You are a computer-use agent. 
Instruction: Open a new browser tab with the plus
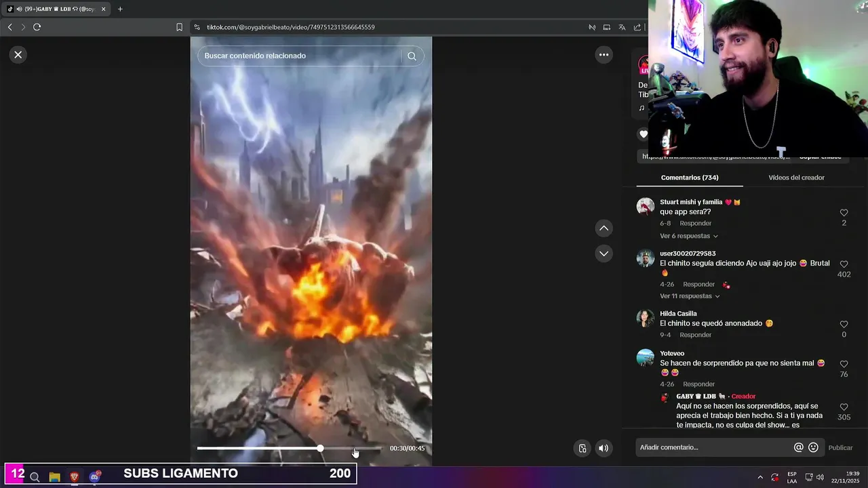click(120, 9)
